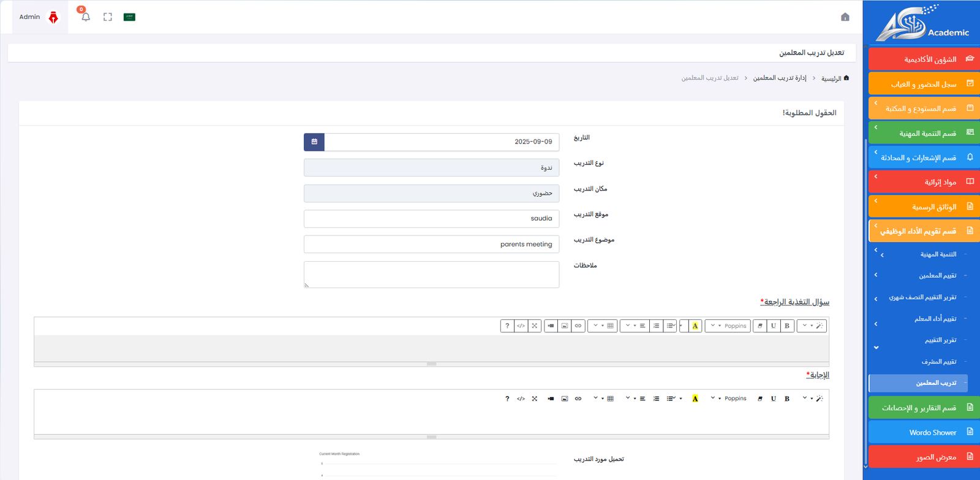Click the إدارة تدريب المعلمين breadcrumb link
980x480 pixels.
click(x=779, y=78)
